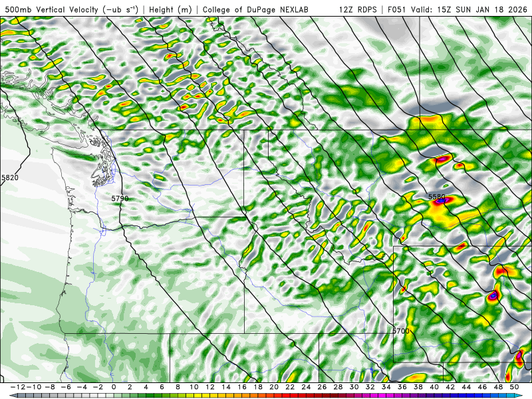Screen dimensions: 532x399
Task: Click the '12Z RDPS' model run label
Action: pos(358,9)
